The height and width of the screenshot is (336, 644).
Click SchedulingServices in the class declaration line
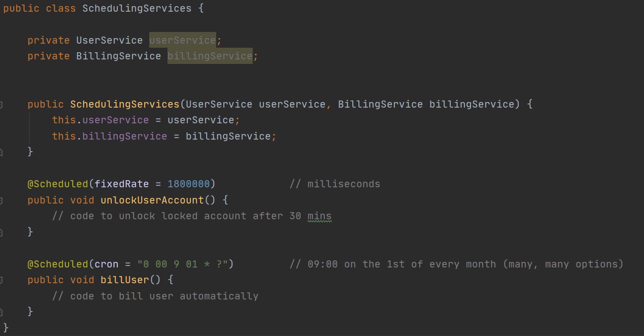[137, 9]
